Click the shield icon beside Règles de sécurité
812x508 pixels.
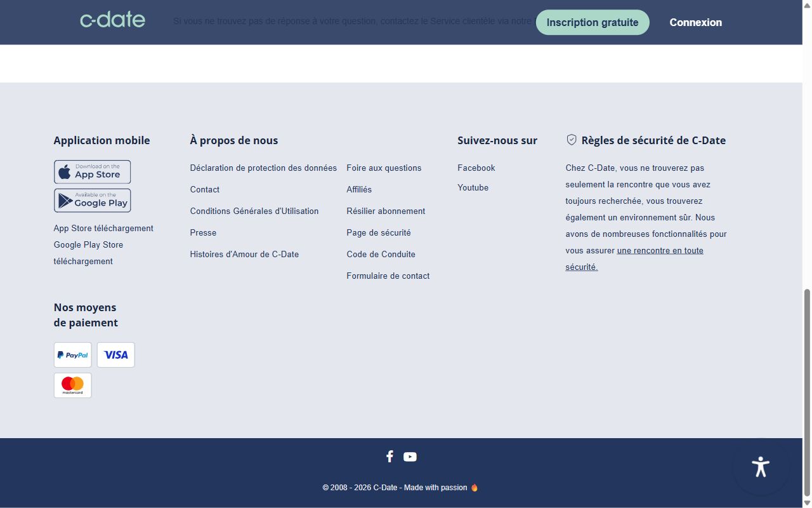coord(572,140)
